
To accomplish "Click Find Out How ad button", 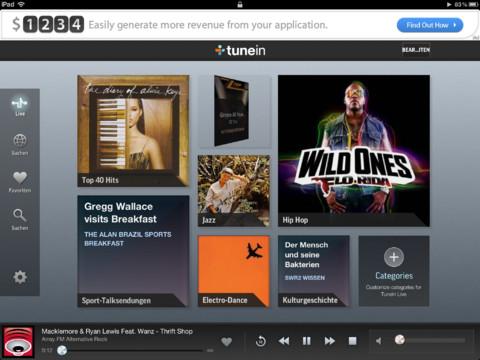I will click(x=430, y=25).
